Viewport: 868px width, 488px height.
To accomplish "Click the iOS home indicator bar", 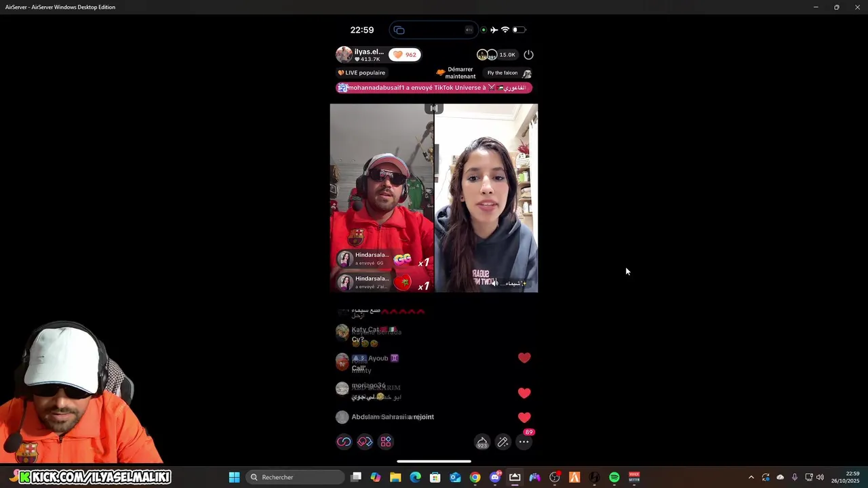I will 434,462.
